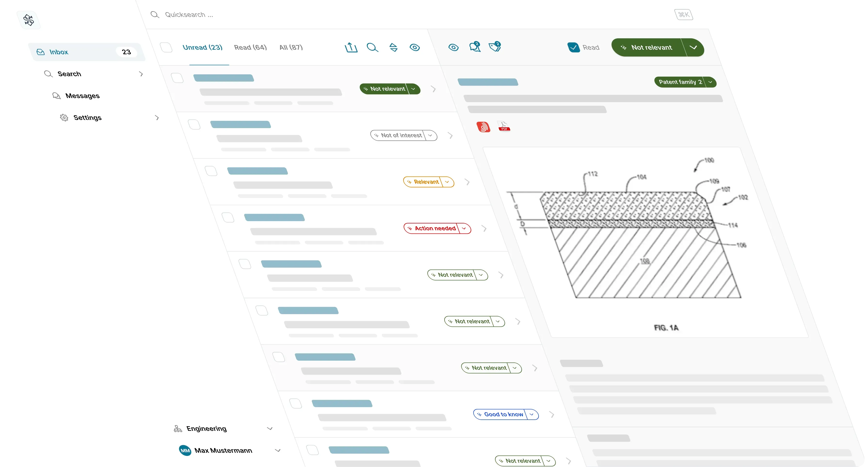Click the app logo in sidebar

[x=29, y=20]
